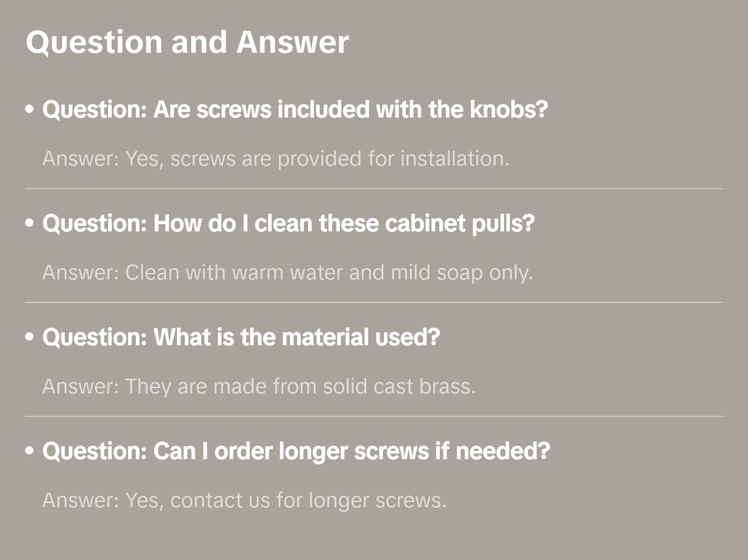The width and height of the screenshot is (748, 560).
Task: Click the word 'Question' in the main heading
Action: click(x=94, y=42)
